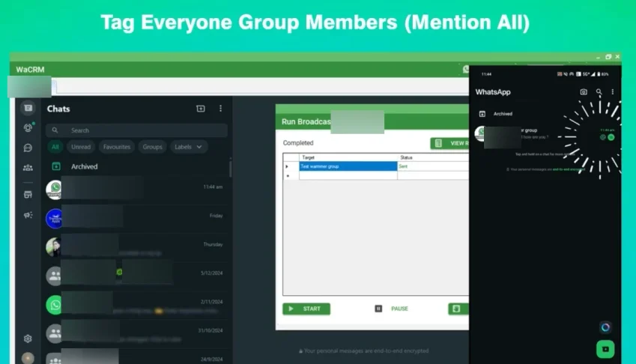This screenshot has height=364, width=636.
Task: Open WhatsApp avatar of the 2/11/2024 chat
Action: [x=54, y=305]
